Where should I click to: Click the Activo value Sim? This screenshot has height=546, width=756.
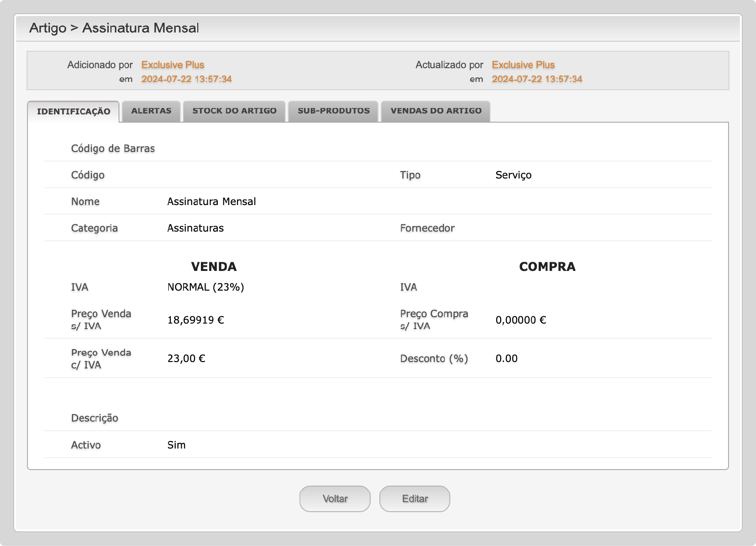(176, 445)
